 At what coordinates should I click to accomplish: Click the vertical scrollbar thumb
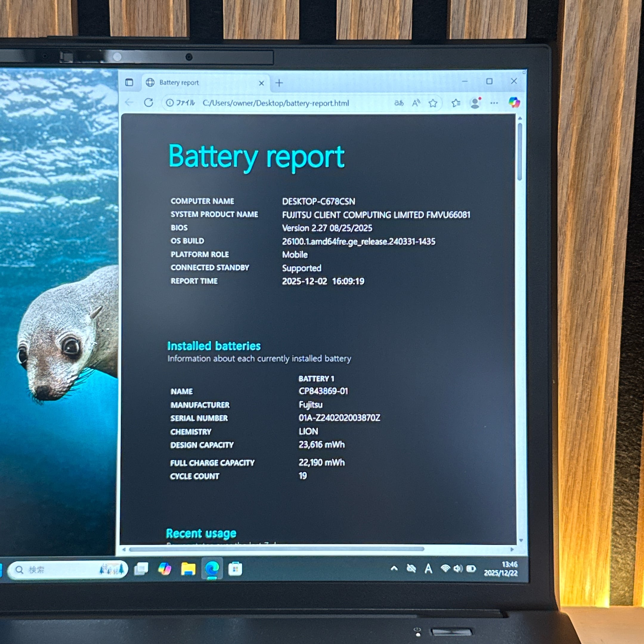(520, 152)
